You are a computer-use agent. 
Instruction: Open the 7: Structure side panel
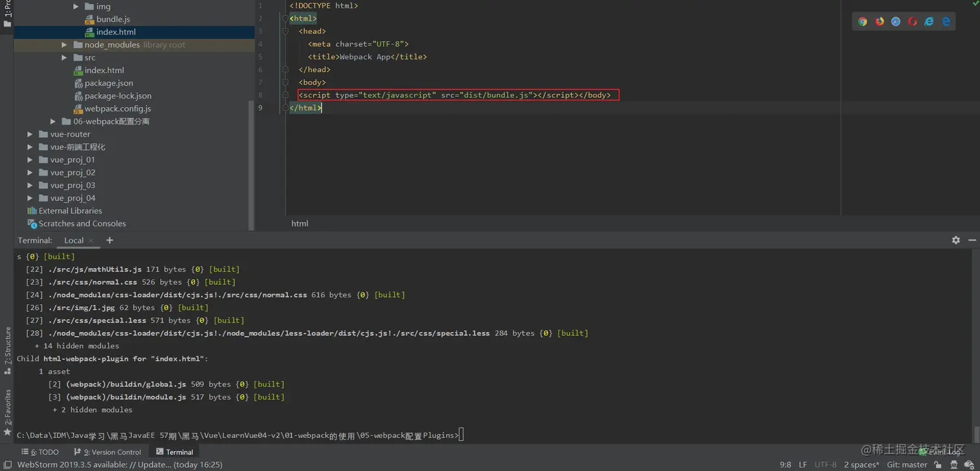(7, 350)
